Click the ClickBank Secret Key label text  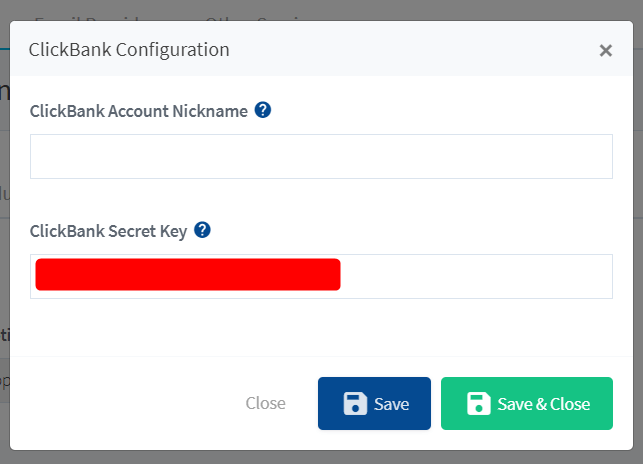pos(108,231)
